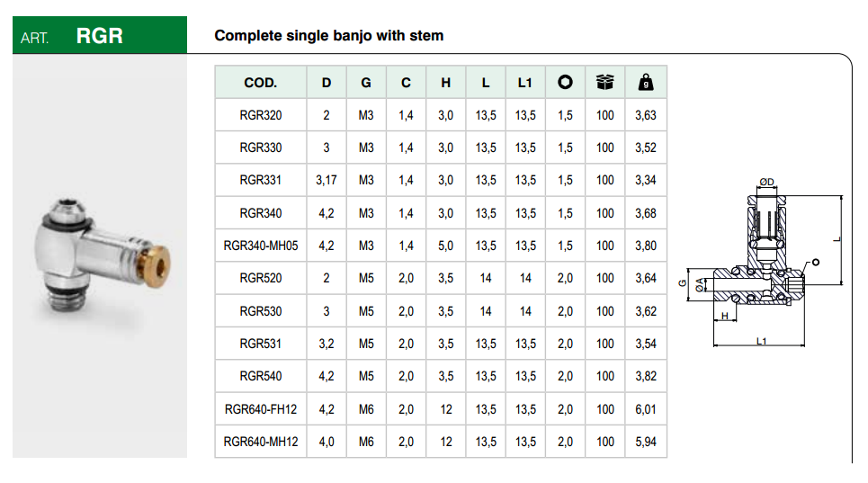Click the COD. column header
Screen dimensions: 868x483
coord(261,83)
